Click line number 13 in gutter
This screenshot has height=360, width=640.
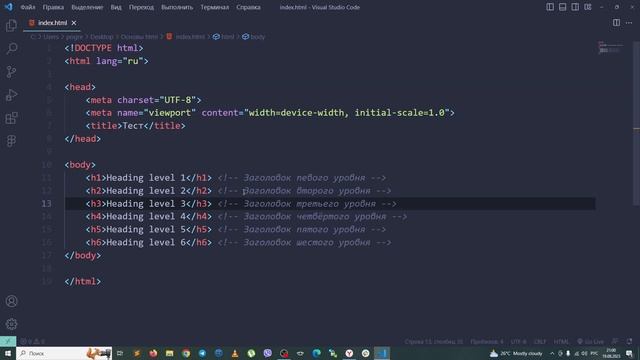[x=46, y=204]
